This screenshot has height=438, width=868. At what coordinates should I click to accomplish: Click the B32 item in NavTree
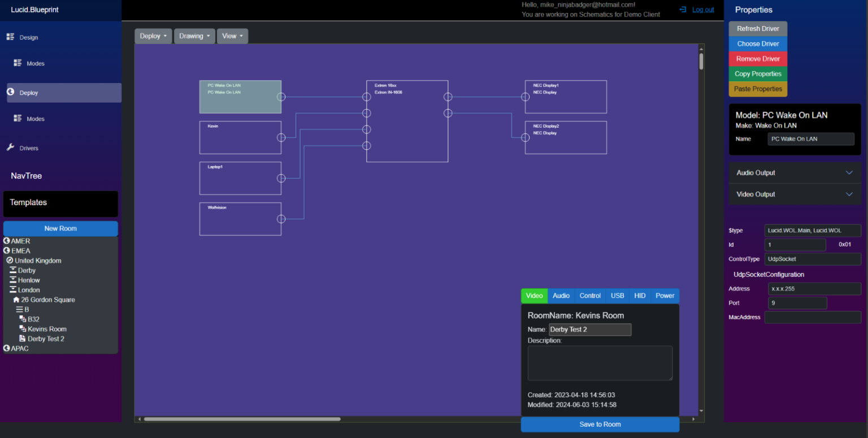click(x=32, y=319)
